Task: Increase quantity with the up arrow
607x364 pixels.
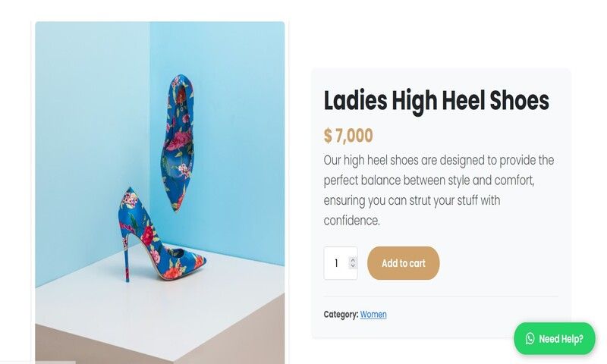Action: click(x=352, y=259)
